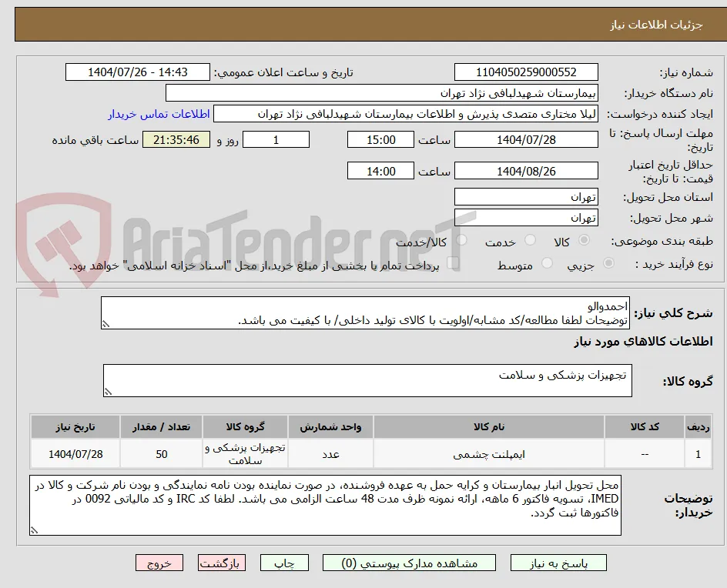Click the resize handle of شرح کلی نیاز box
Image resolution: width=727 pixels, height=588 pixels.
[106, 324]
